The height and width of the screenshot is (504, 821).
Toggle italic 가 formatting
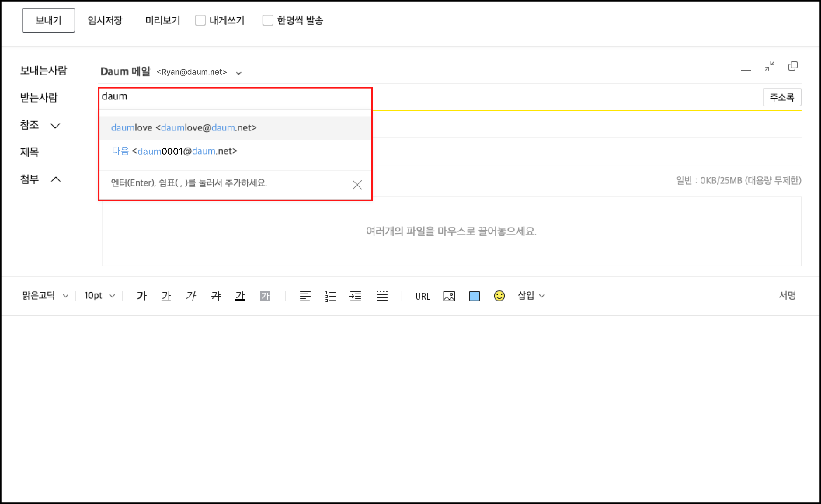point(191,296)
